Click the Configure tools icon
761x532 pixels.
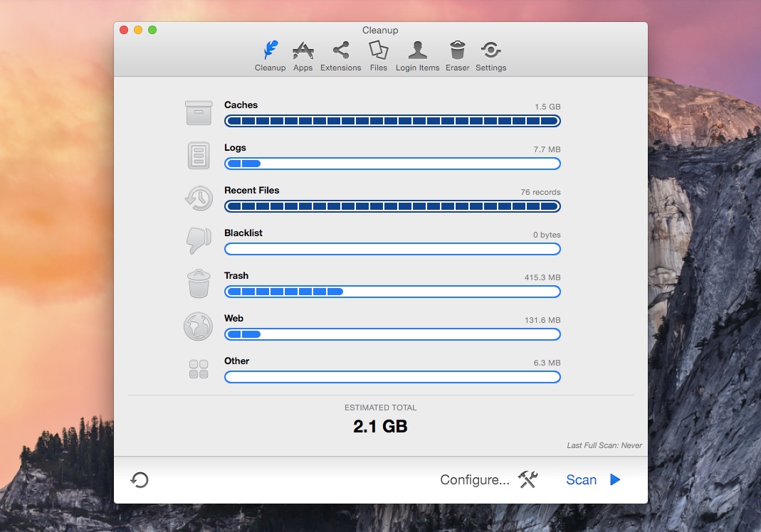coord(528,479)
